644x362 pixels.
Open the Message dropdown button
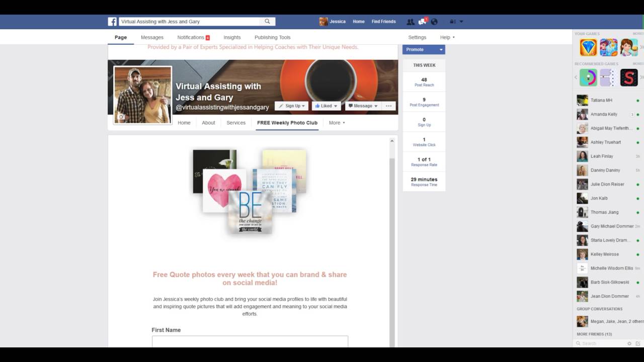coord(363,106)
